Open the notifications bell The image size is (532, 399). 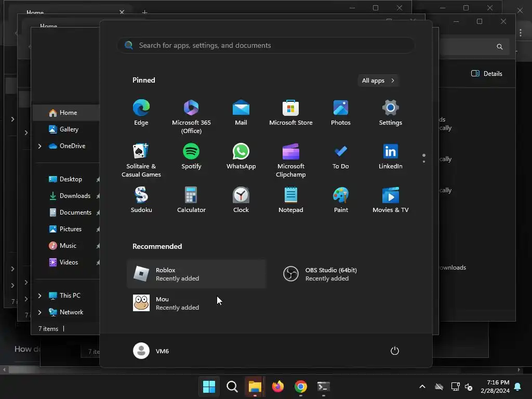[518, 387]
